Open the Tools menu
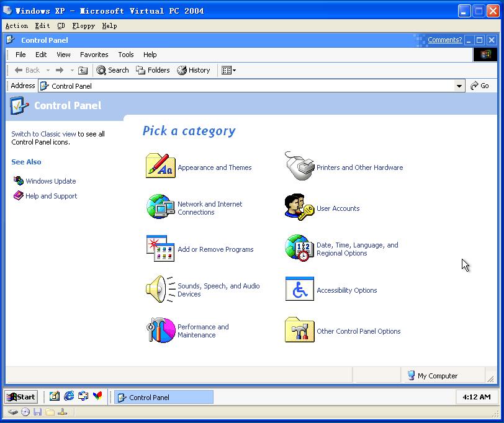 tap(125, 55)
